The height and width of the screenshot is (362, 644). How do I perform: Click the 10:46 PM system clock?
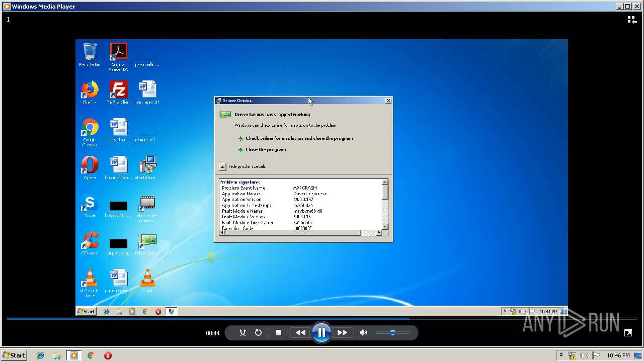coord(618,355)
